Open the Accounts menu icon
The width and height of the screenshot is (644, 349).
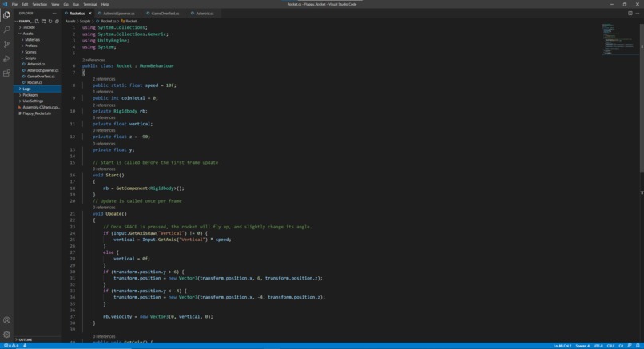(x=6, y=320)
